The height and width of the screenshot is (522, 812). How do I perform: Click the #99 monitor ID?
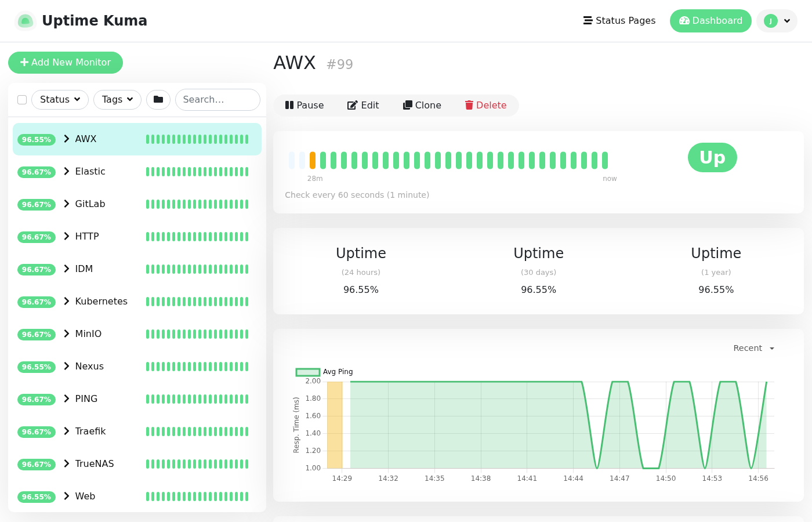pos(340,64)
